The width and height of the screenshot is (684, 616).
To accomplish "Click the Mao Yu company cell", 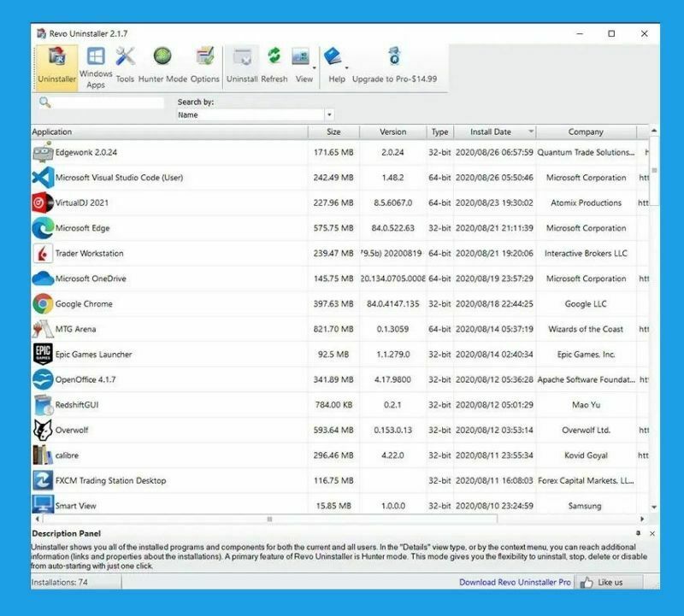I will click(586, 405).
